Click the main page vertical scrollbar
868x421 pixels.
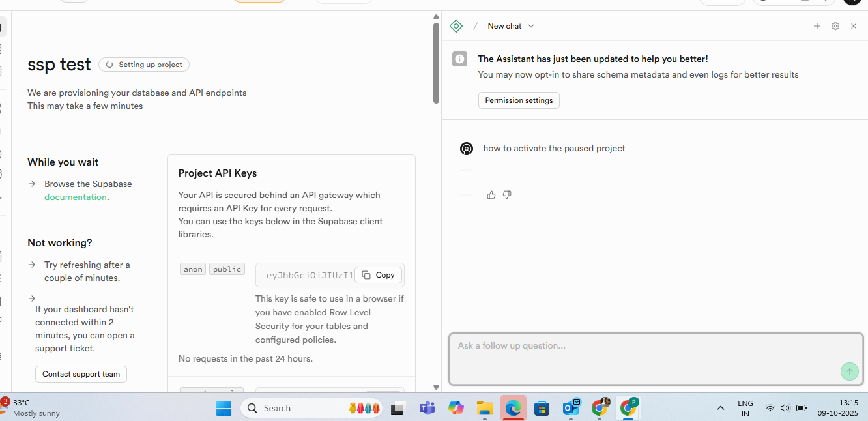click(x=436, y=63)
